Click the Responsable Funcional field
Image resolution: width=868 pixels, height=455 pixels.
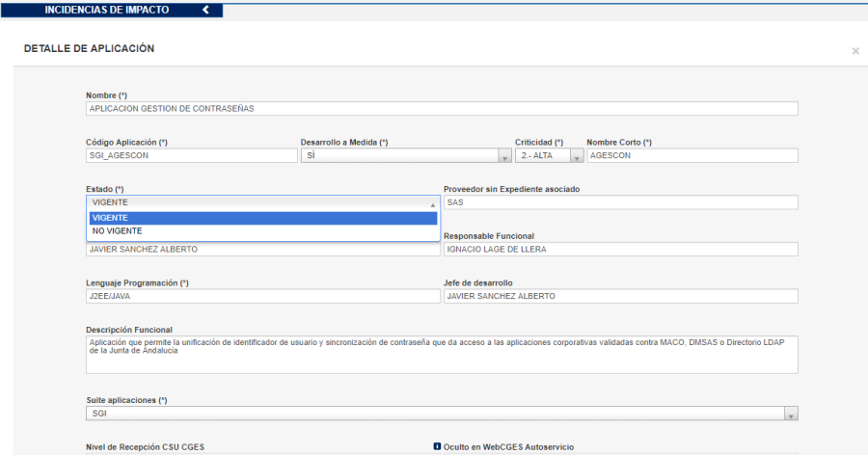pos(620,249)
